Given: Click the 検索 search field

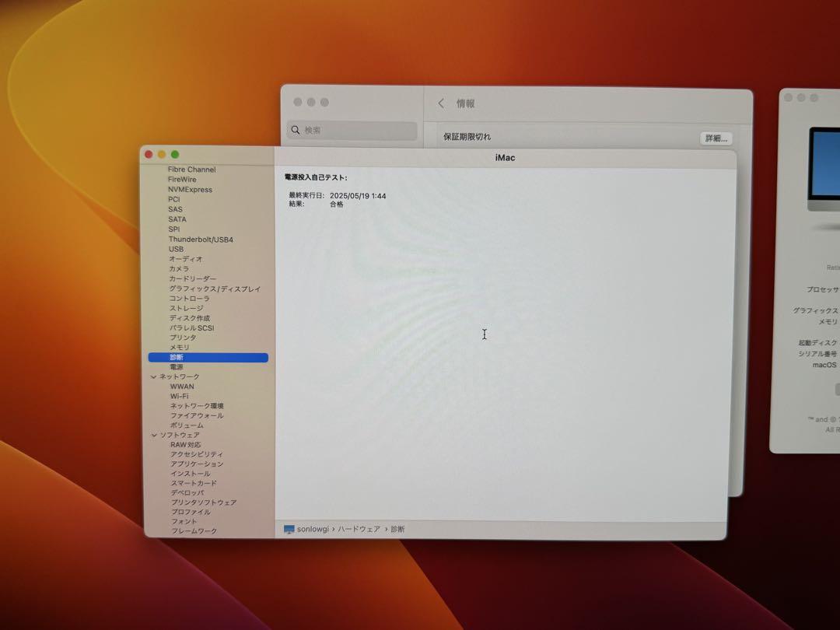Looking at the screenshot, I should coord(352,130).
